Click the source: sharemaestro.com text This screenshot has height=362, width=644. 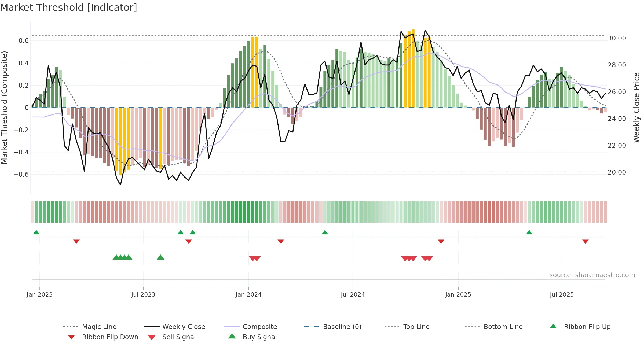592,275
